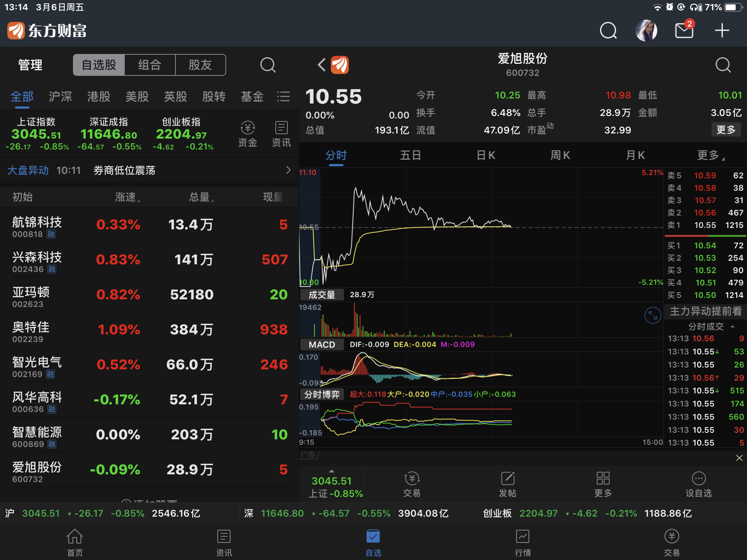The height and width of the screenshot is (560, 747).
Task: Open market category list menu icon
Action: tap(283, 97)
